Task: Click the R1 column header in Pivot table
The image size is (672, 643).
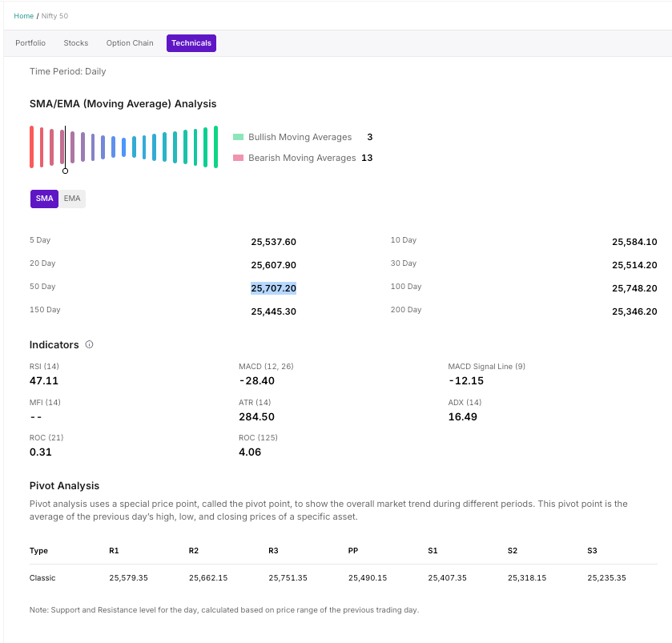Action: 114,551
